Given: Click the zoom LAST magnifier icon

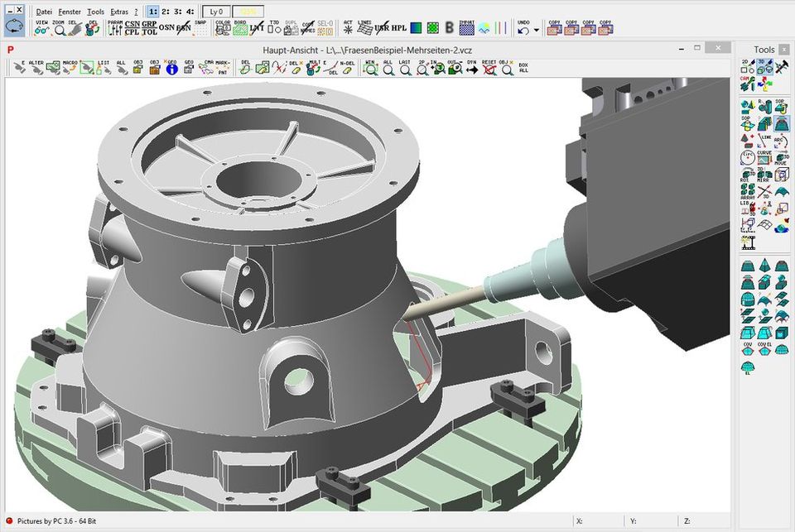Looking at the screenshot, I should tap(405, 67).
